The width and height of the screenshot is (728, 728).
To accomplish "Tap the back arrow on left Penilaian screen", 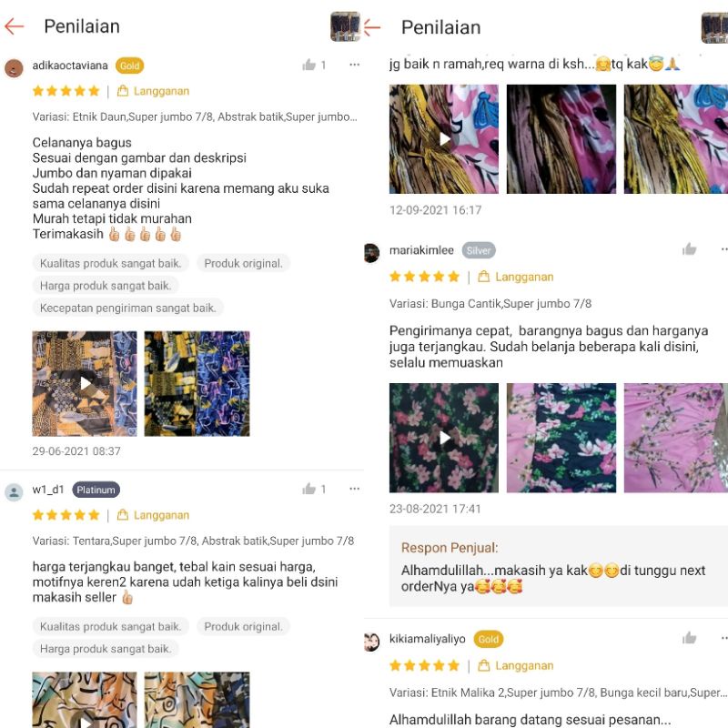I will [14, 26].
